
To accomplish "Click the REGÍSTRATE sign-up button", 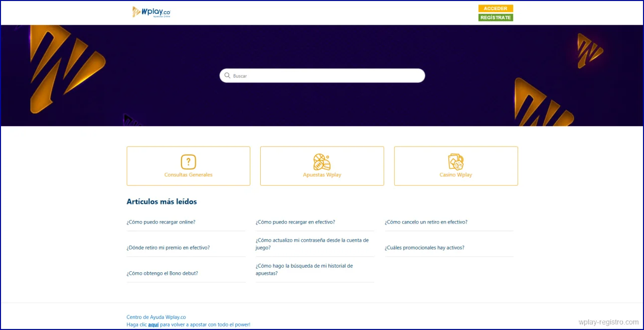I will pyautogui.click(x=496, y=18).
